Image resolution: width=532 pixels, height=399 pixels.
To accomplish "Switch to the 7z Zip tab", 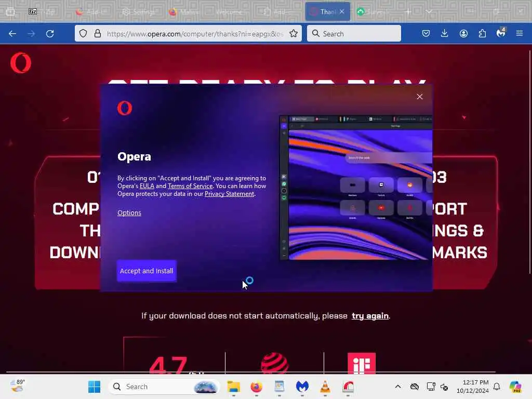I will pyautogui.click(x=43, y=12).
